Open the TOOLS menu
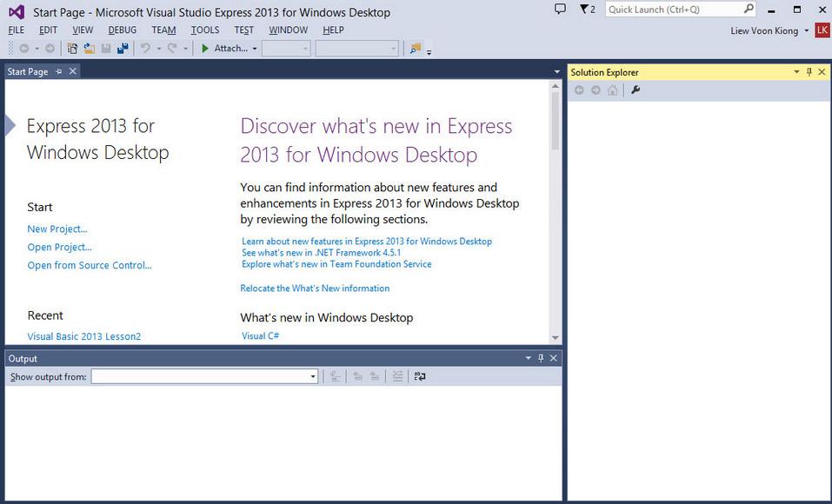 click(x=205, y=30)
